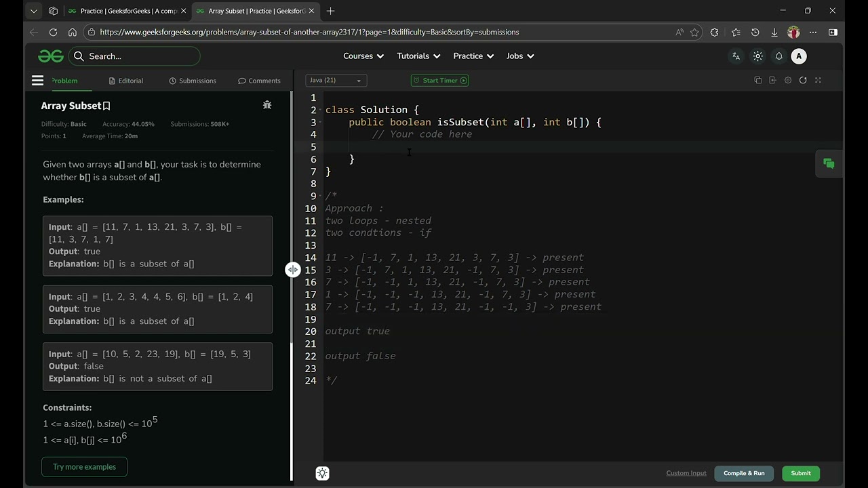Click the 'Accuracy: 44.05%' text
The image size is (868, 488).
click(x=128, y=124)
